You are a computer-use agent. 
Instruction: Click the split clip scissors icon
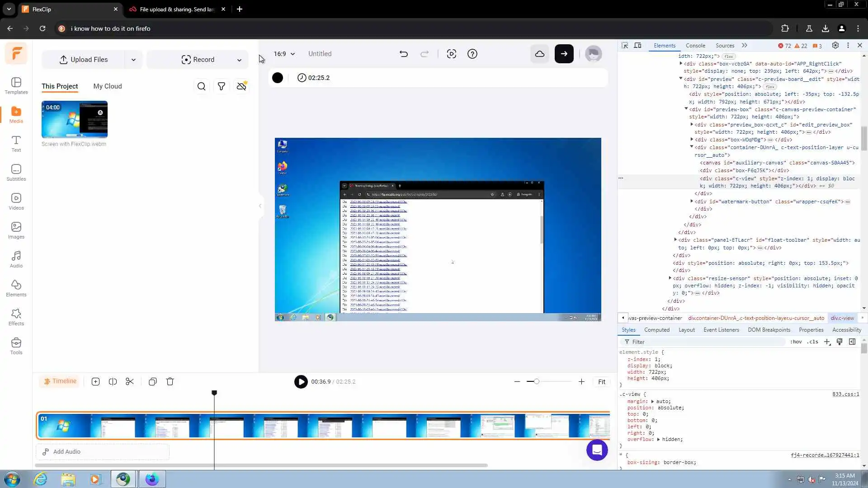tap(130, 381)
